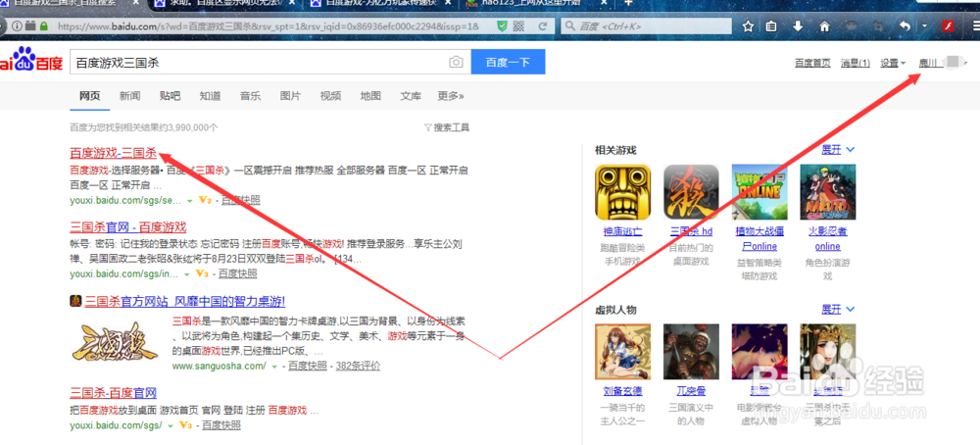This screenshot has height=445, width=980.
Task: Open the dropdown arrow beside the undo icon
Action: click(924, 26)
